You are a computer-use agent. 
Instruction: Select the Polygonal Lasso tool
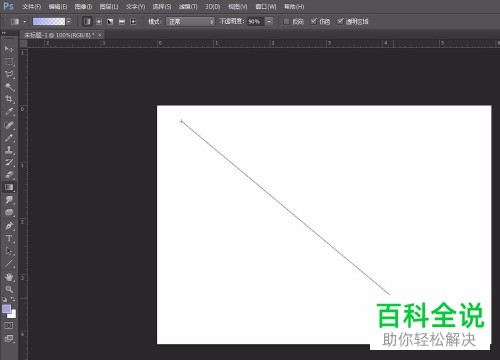click(9, 74)
